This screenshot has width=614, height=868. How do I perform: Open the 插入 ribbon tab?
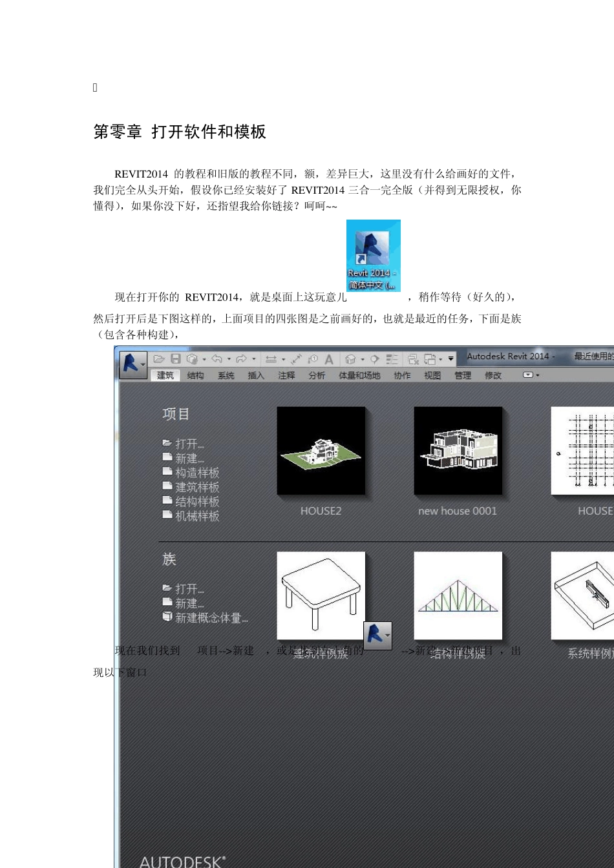[256, 375]
